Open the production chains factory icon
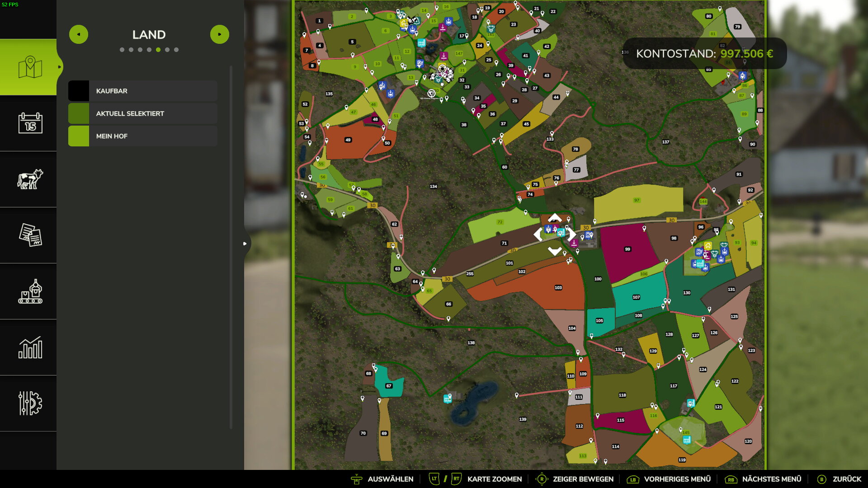The image size is (868, 488). [30, 291]
